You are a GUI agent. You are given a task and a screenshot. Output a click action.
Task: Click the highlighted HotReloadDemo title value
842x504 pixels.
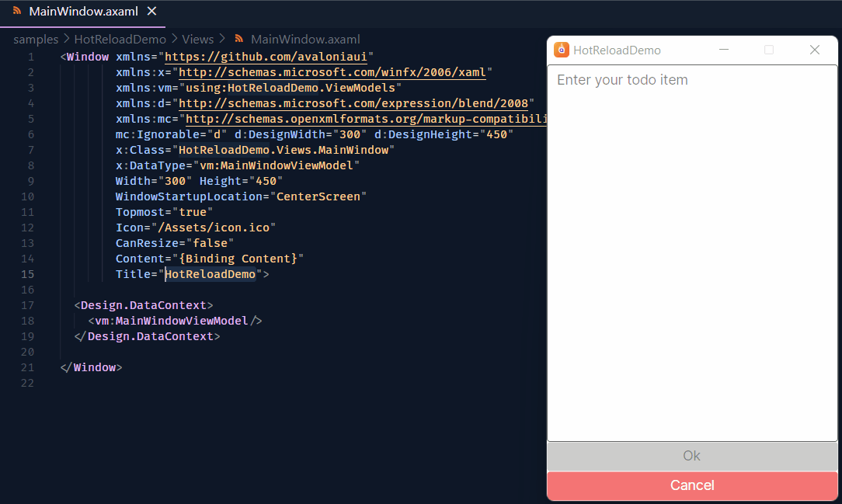point(210,274)
